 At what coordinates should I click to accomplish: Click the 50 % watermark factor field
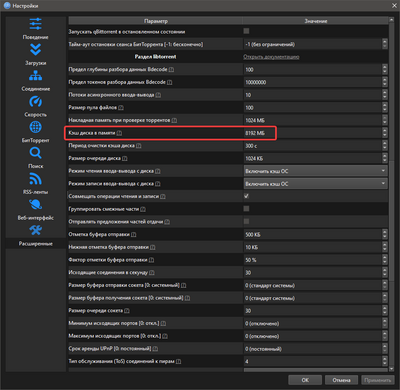click(x=313, y=260)
